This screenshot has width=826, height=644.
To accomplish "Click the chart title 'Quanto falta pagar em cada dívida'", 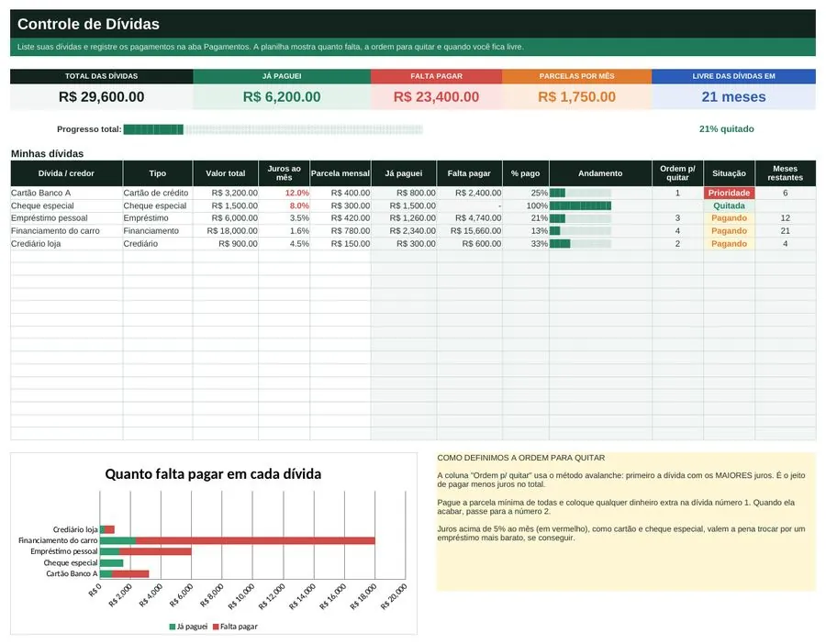I will click(213, 474).
